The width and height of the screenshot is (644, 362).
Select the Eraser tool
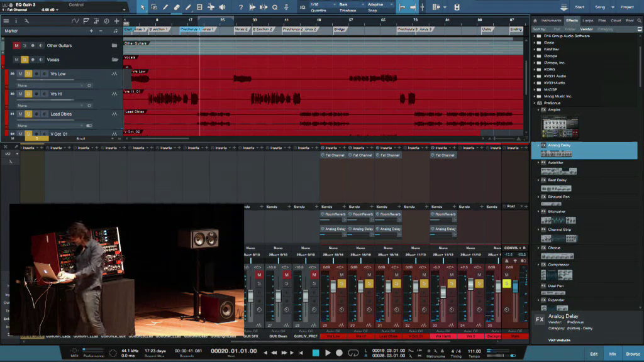[x=177, y=6]
